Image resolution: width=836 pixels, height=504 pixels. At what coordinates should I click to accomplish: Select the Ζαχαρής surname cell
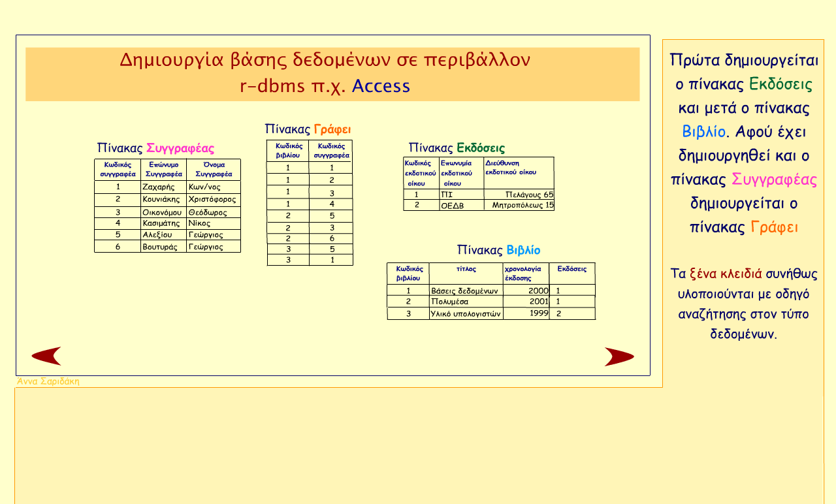(157, 187)
